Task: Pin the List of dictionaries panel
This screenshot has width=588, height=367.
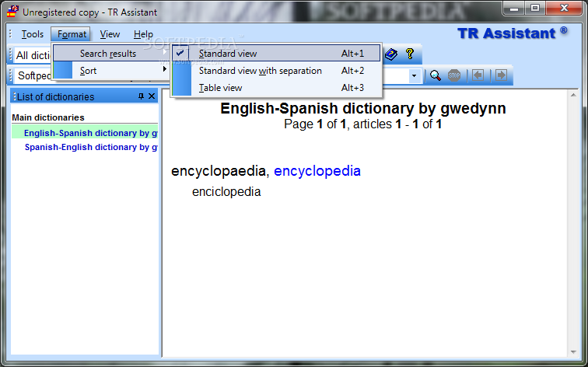Action: (x=141, y=96)
